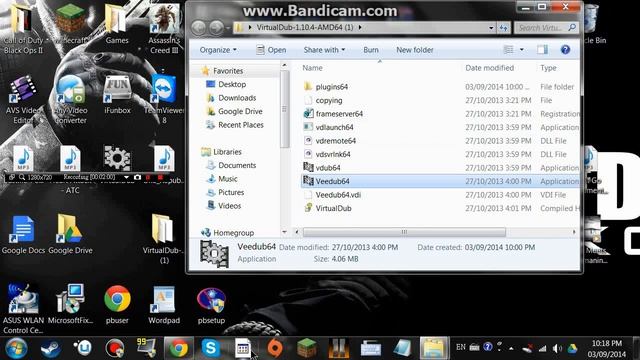Viewport: 640px width, 360px height.
Task: Create a New folder
Action: coord(415,50)
